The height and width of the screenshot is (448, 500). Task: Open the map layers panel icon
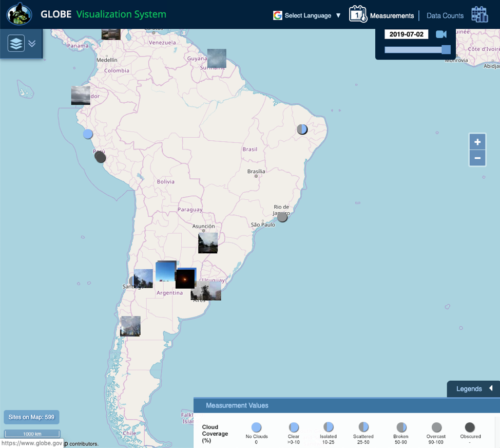click(x=16, y=43)
